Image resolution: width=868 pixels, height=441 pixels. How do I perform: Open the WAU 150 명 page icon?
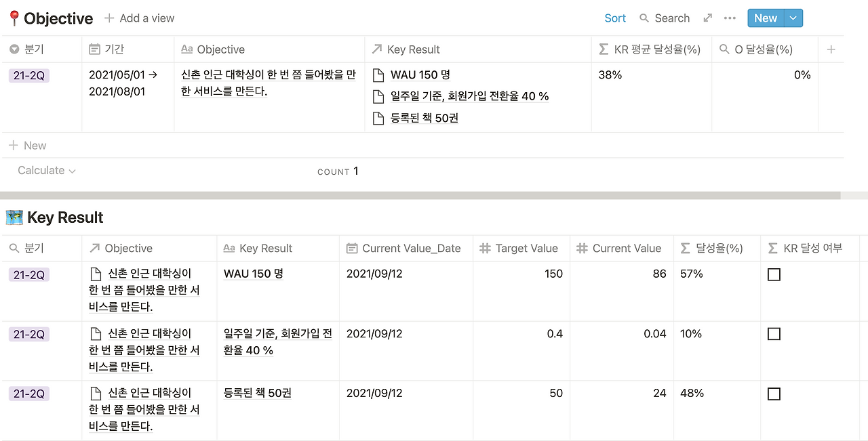(379, 75)
